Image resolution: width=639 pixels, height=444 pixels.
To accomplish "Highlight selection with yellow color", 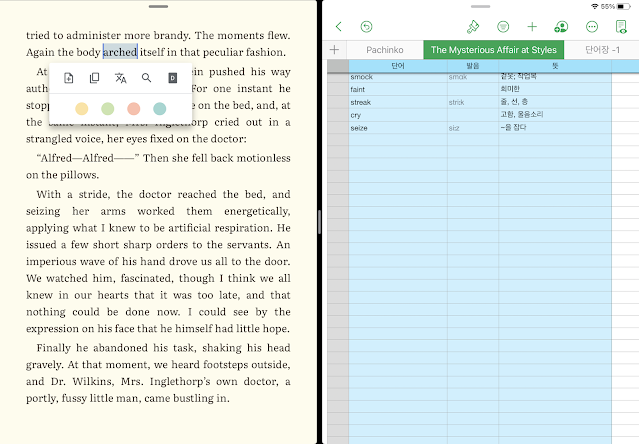I will click(82, 109).
